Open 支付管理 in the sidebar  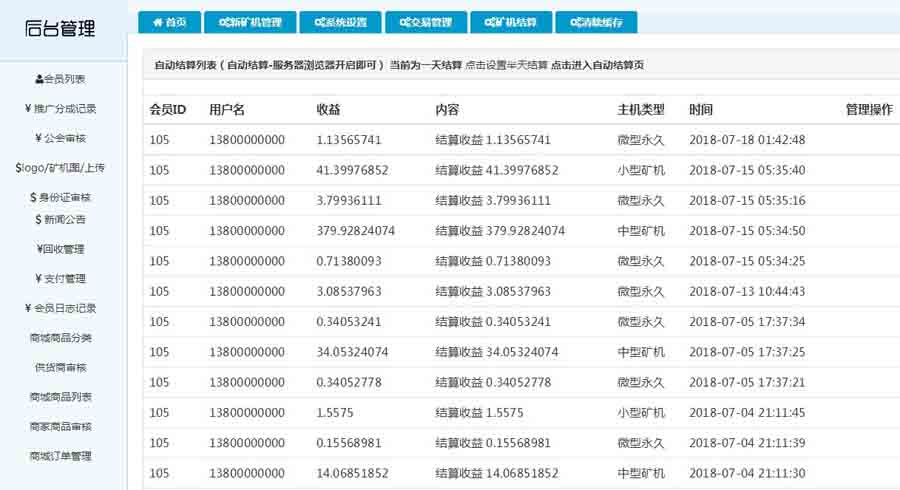point(63,279)
